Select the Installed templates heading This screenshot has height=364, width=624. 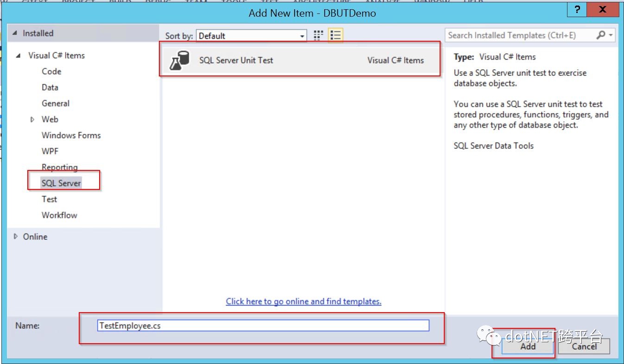click(x=38, y=33)
